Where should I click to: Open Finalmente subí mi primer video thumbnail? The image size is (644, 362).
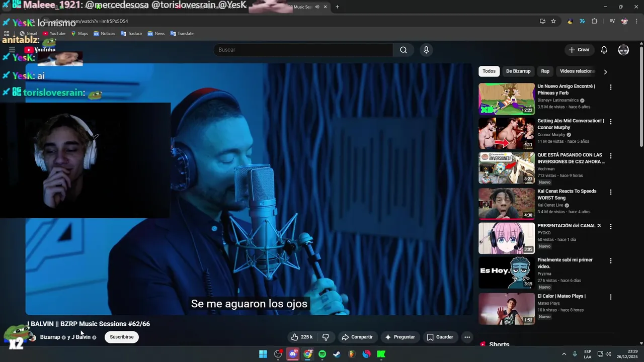pos(507,273)
